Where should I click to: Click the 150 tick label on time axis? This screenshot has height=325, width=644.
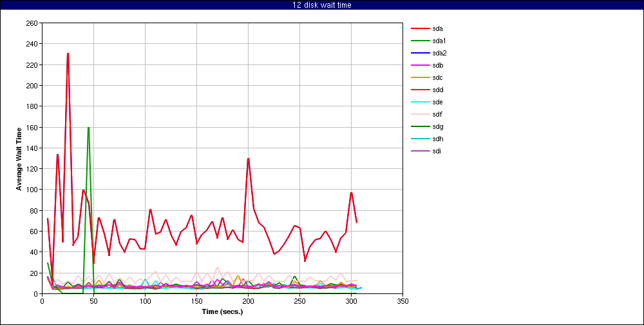coord(196,301)
